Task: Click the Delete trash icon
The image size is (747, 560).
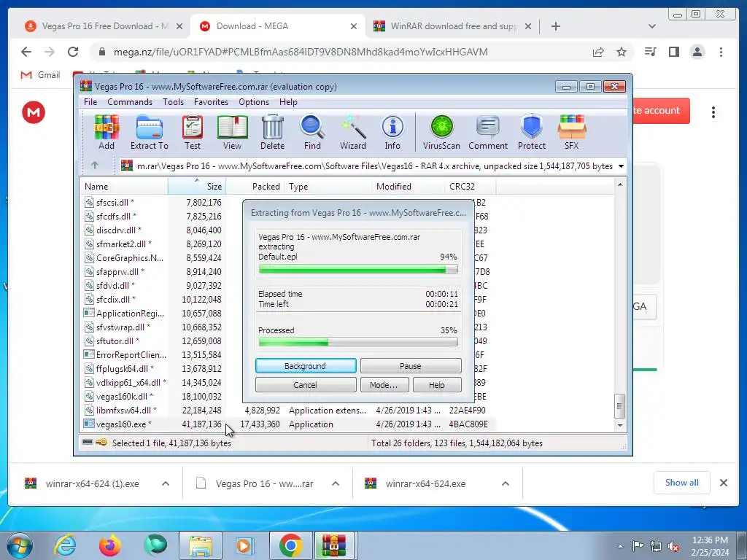Action: 273,133
